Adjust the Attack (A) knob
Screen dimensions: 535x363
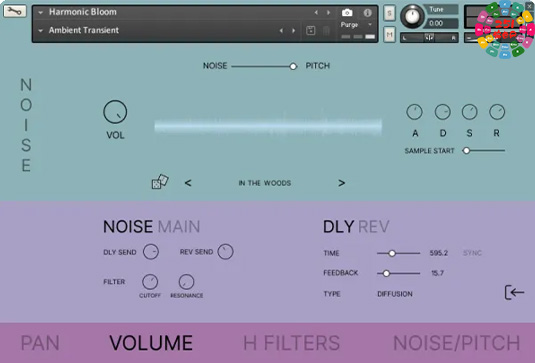(x=414, y=112)
